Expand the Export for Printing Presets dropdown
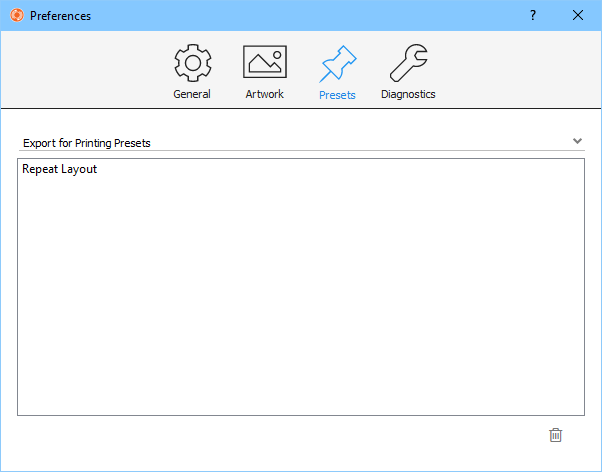The height and width of the screenshot is (472, 602). (301, 142)
